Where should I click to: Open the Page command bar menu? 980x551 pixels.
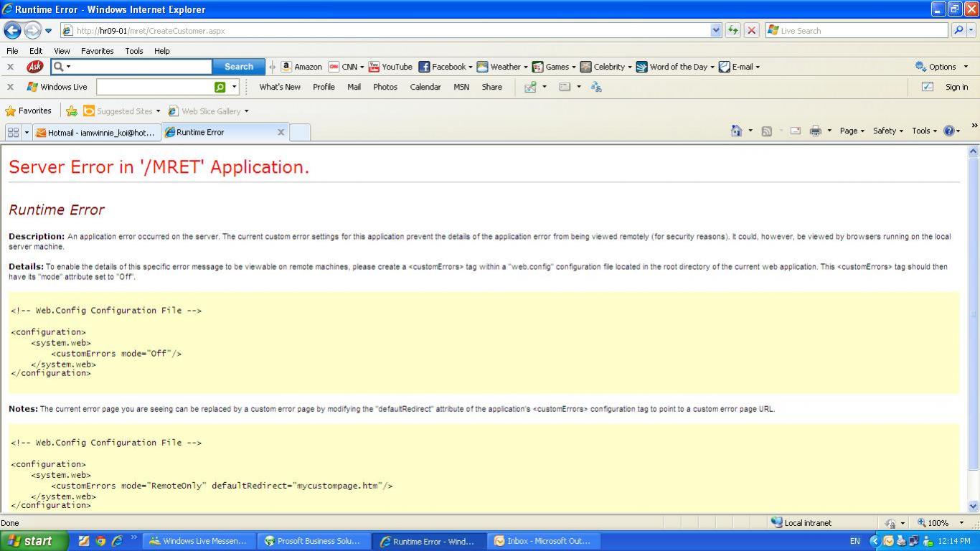852,131
